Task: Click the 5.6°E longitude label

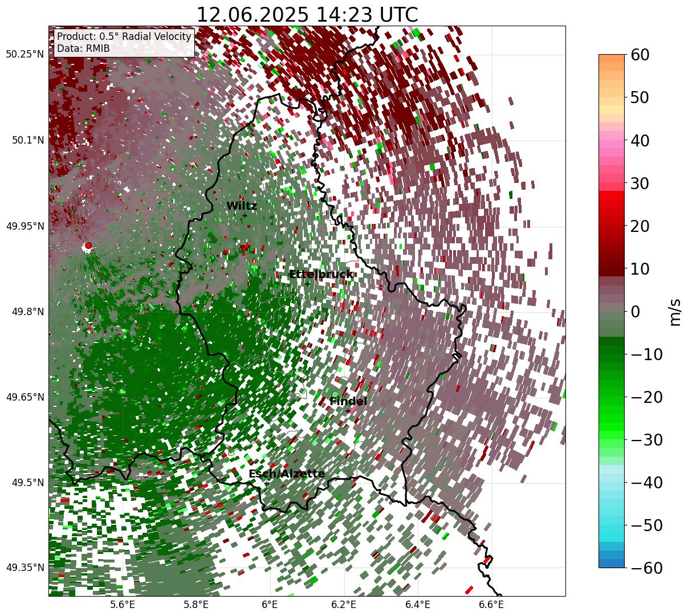Action: pyautogui.click(x=123, y=605)
